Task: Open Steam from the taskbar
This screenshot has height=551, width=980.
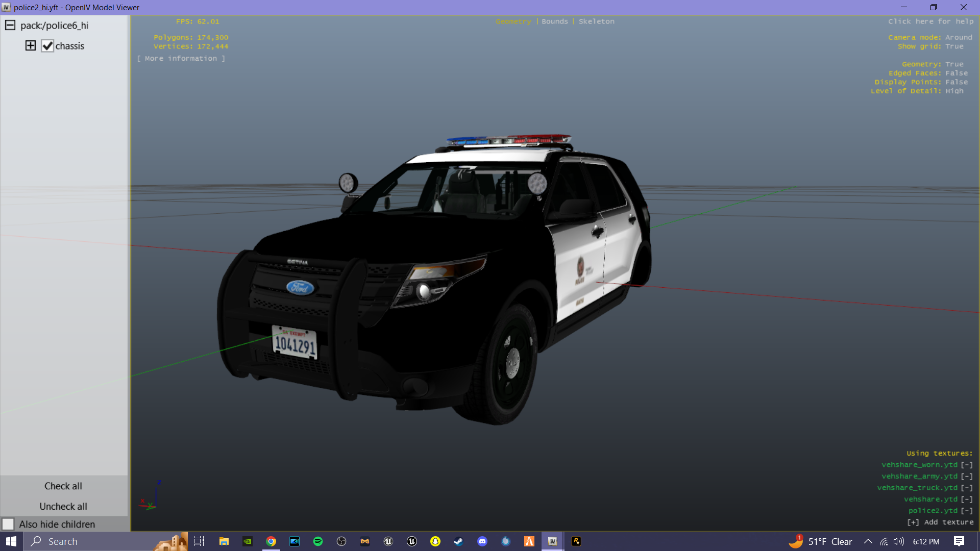Action: (458, 541)
